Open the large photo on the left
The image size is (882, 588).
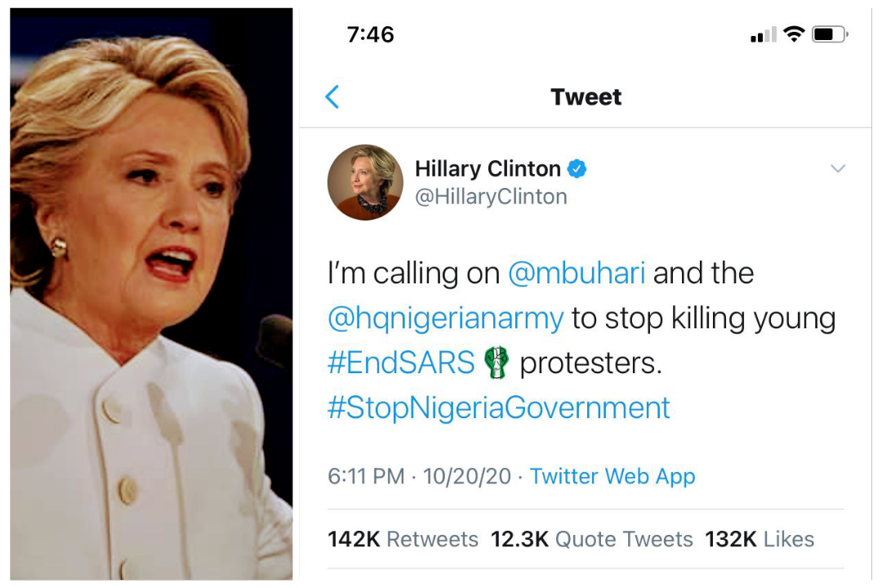[151, 294]
